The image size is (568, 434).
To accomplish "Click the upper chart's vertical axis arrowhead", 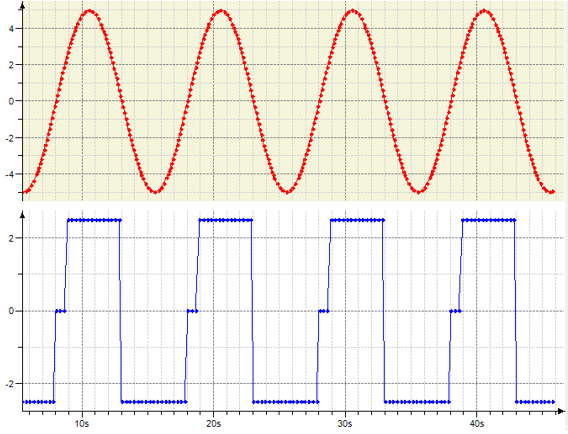I will (23, 6).
